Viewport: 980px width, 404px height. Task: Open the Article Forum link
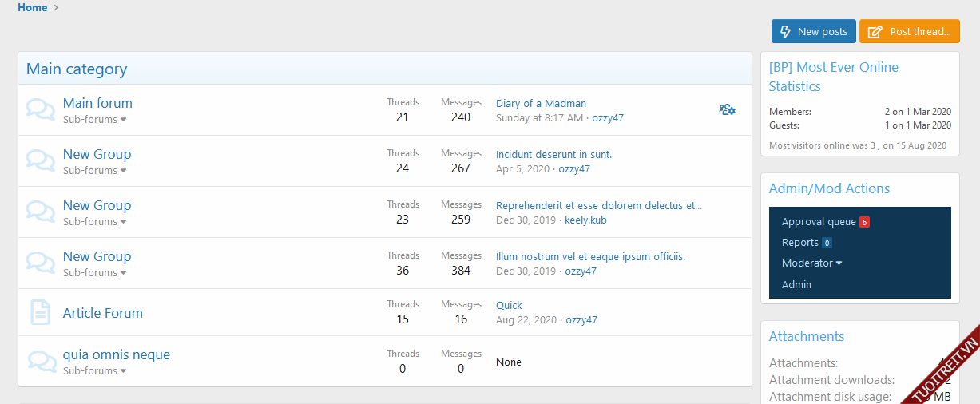(103, 313)
